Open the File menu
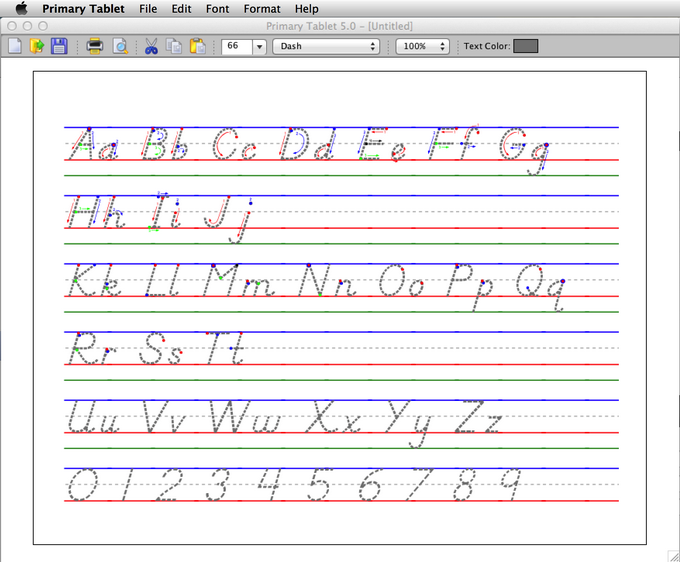 pos(148,8)
